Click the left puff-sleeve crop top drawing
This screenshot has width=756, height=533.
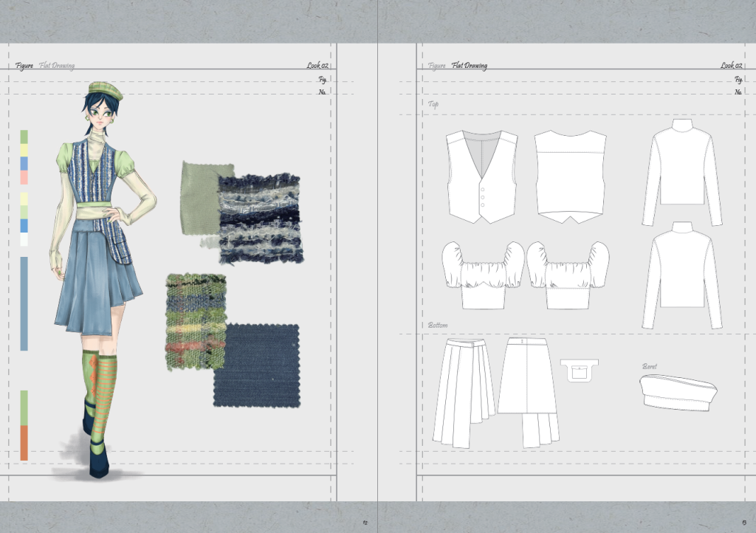[483, 275]
